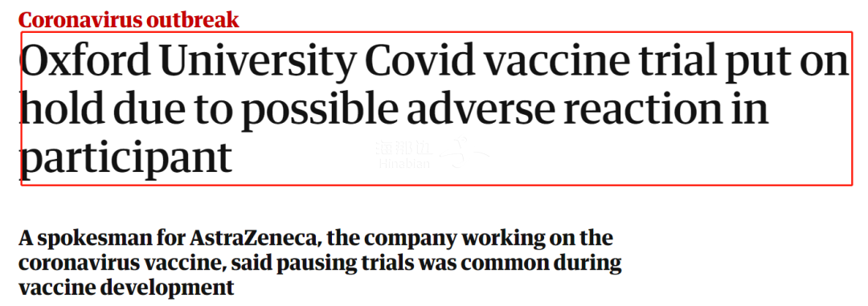Click the word company in the standfirst
The image size is (868, 306).
[416, 240]
